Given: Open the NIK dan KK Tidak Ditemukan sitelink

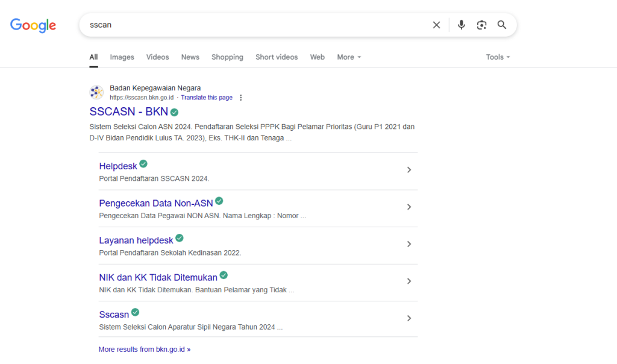Looking at the screenshot, I should tap(158, 277).
